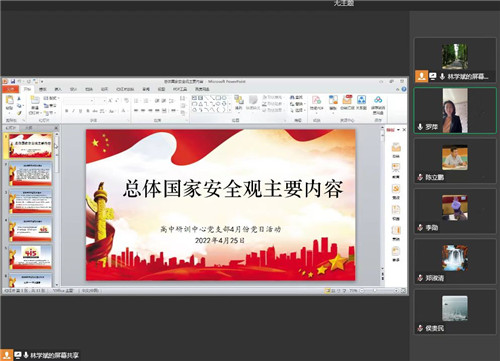Open the Arrange tool in the drawing group
This screenshot has width=500, height=361.
tap(239, 102)
